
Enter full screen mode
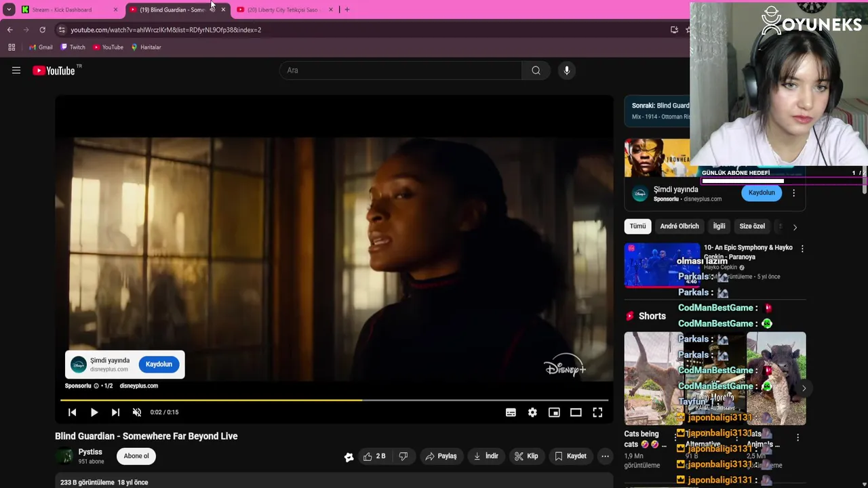point(597,412)
